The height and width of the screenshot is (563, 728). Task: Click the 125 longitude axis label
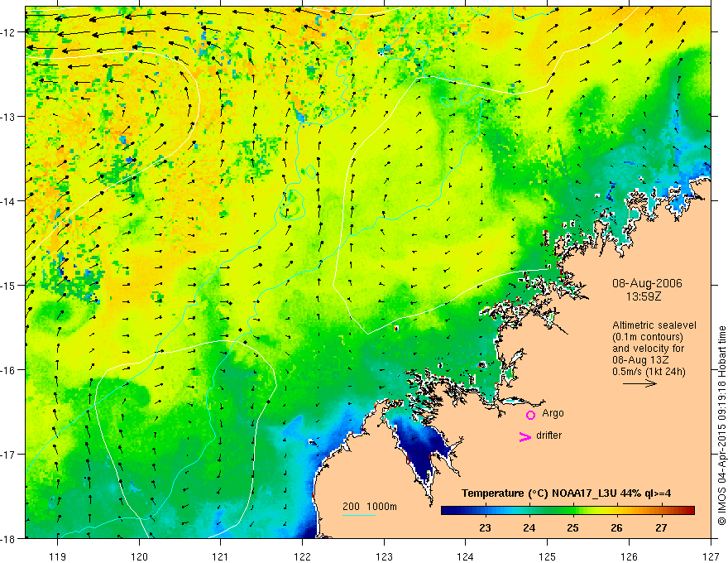pyautogui.click(x=547, y=556)
